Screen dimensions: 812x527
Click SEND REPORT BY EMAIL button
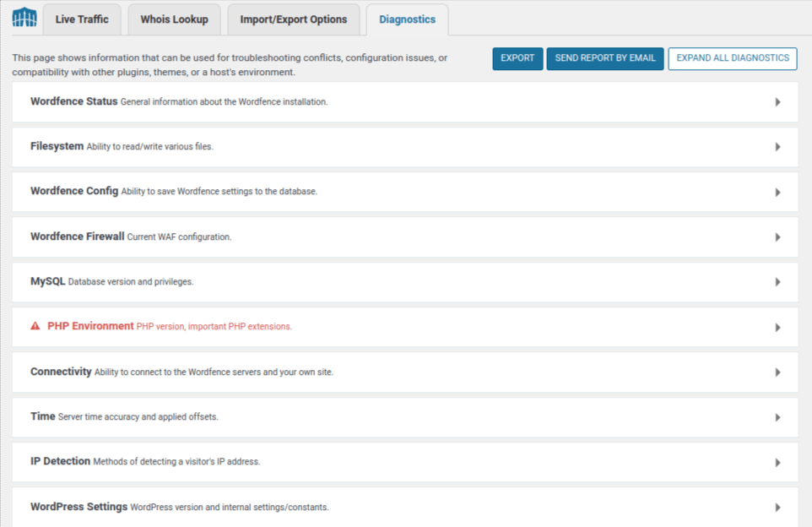[605, 58]
